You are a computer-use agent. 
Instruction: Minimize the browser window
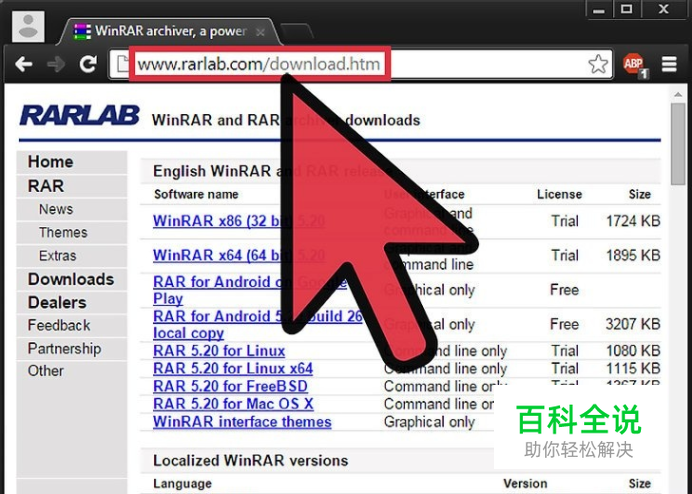(x=599, y=9)
